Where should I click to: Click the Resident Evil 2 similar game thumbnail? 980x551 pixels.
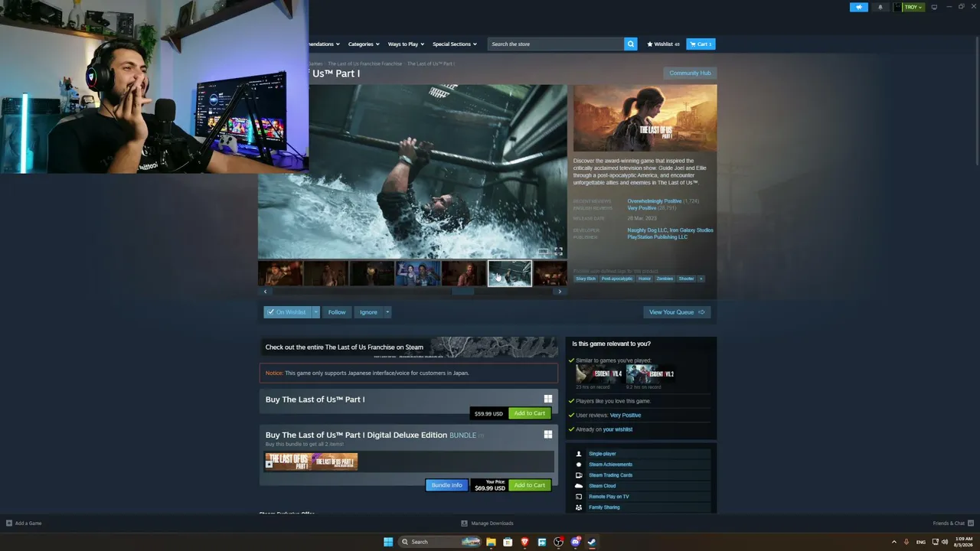point(650,373)
